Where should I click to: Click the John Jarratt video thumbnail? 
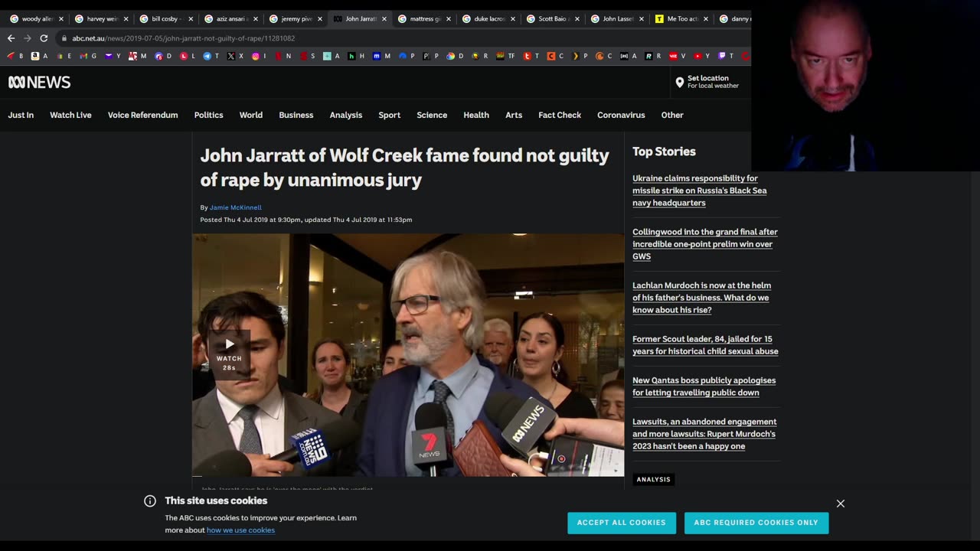coord(408,355)
